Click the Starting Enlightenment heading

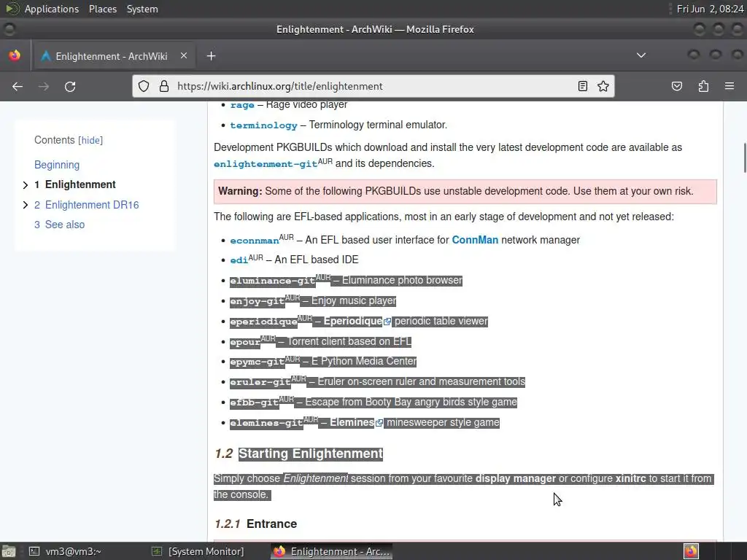(x=311, y=454)
